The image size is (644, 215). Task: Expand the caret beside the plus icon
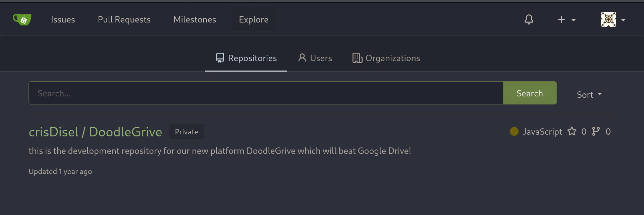coord(574,20)
